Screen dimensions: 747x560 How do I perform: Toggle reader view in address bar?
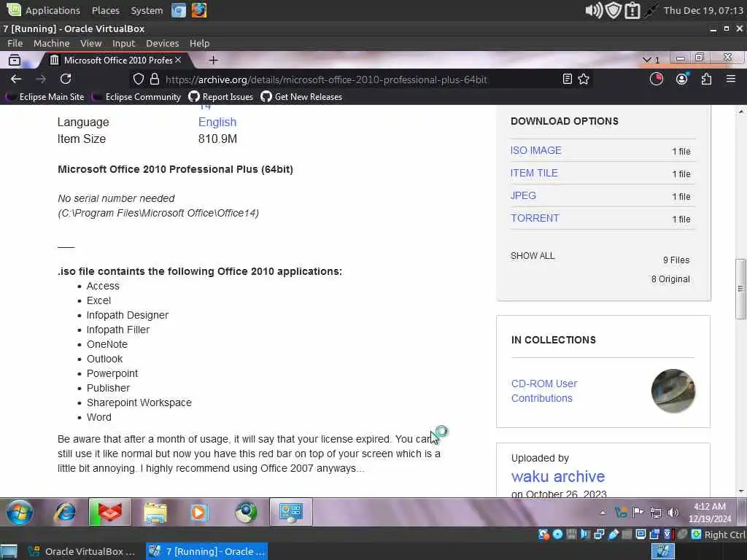click(567, 79)
